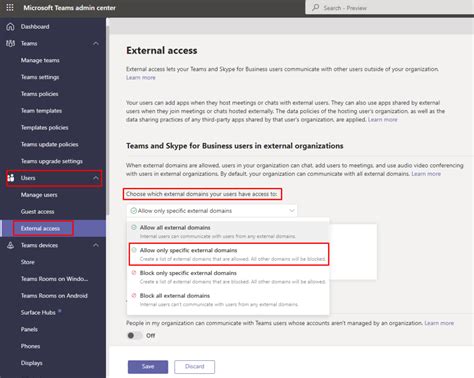Click 'Choose which external domains' label
The height and width of the screenshot is (378, 474).
point(202,194)
